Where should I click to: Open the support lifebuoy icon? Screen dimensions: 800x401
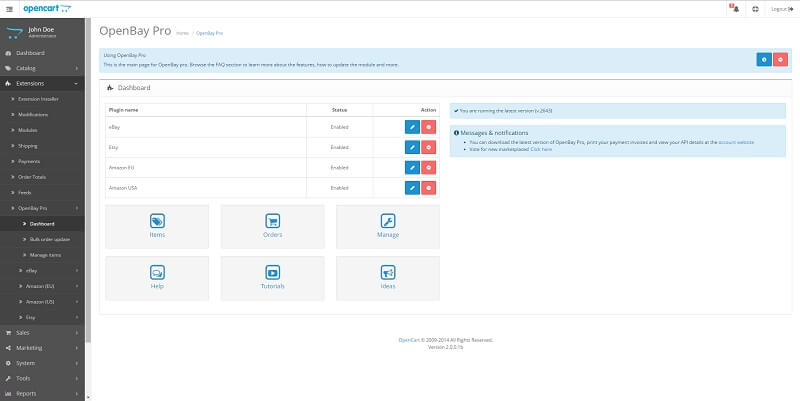pyautogui.click(x=756, y=9)
